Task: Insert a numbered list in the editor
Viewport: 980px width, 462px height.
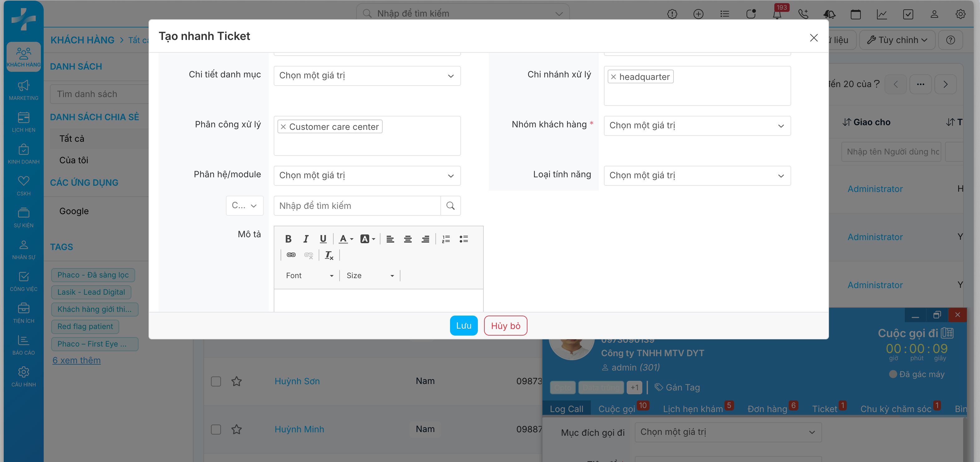Action: click(446, 239)
